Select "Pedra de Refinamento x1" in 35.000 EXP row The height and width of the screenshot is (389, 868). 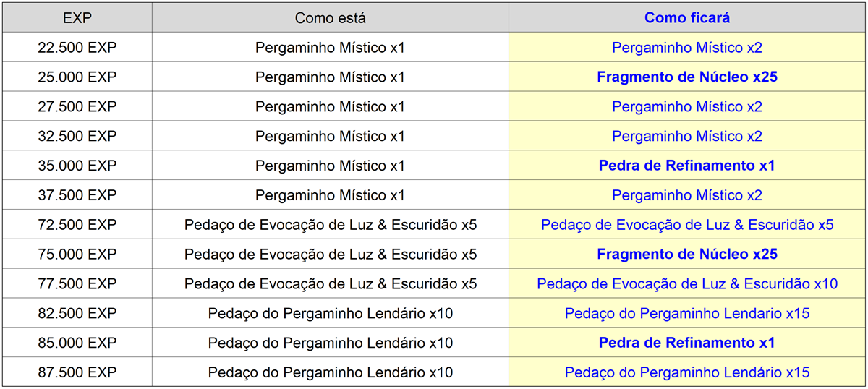[686, 166]
